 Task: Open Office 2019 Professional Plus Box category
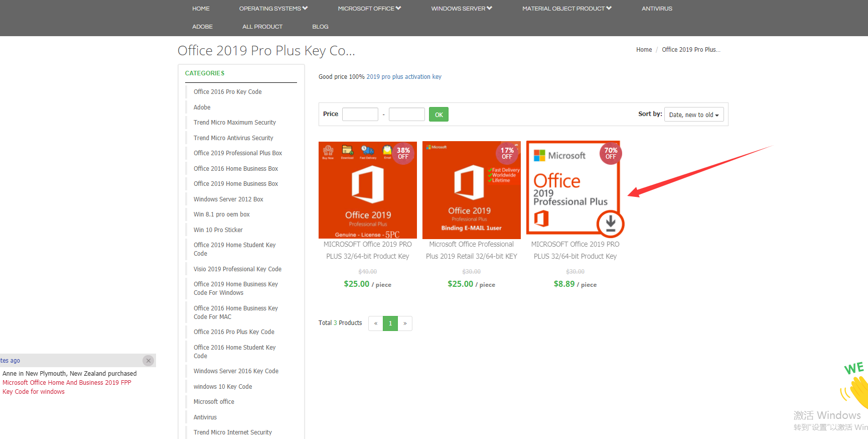[x=238, y=153]
